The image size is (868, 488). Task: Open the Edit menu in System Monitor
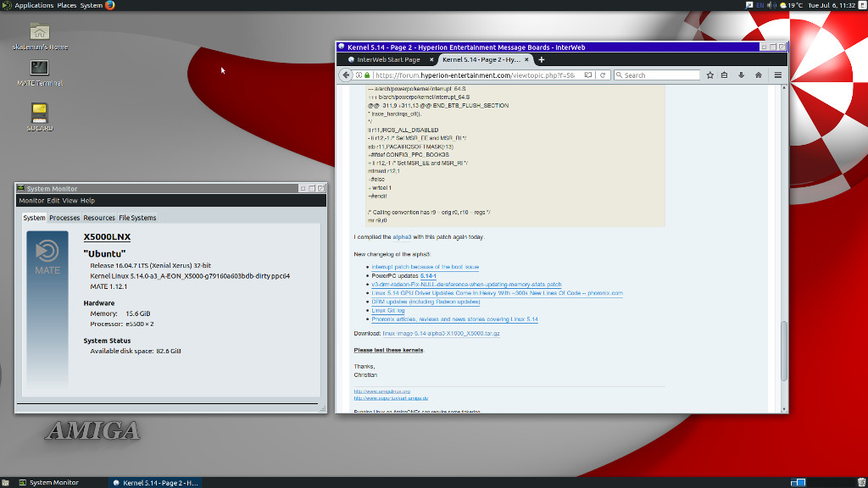53,201
